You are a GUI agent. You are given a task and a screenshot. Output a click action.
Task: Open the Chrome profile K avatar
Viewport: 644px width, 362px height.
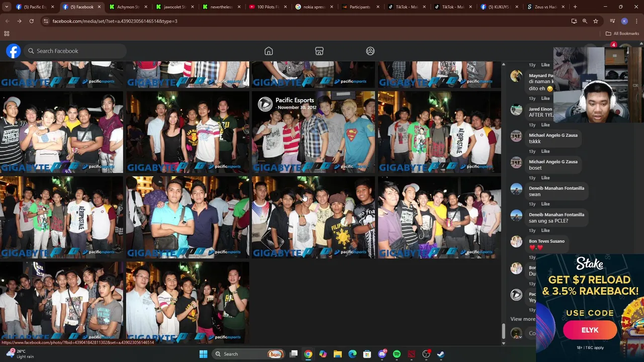click(x=624, y=21)
